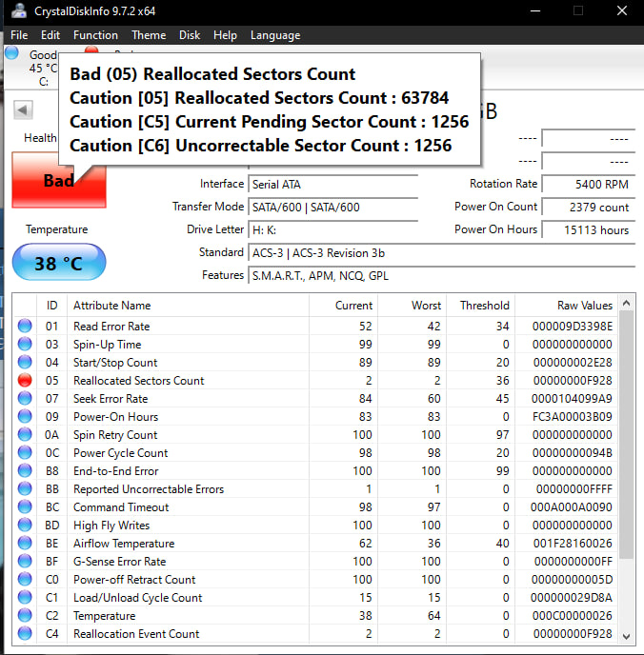Screen dimensions: 644x655
Task: Click status orb for Spin-Up Time
Action: tap(25, 344)
